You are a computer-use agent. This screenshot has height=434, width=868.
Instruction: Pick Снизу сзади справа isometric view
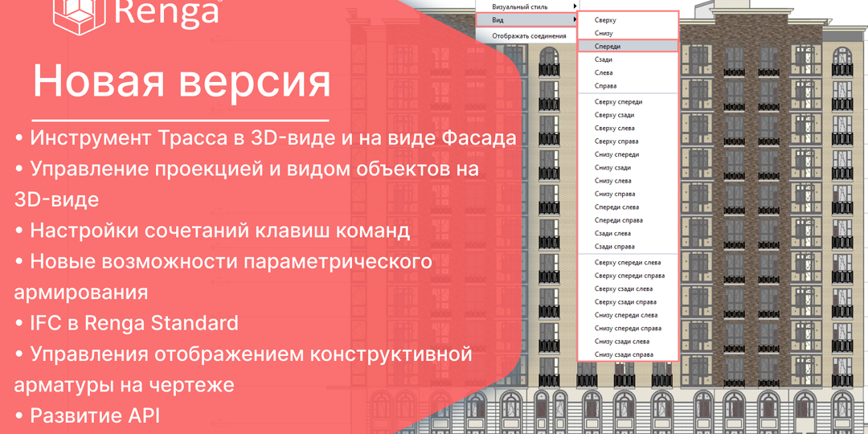[628, 355]
